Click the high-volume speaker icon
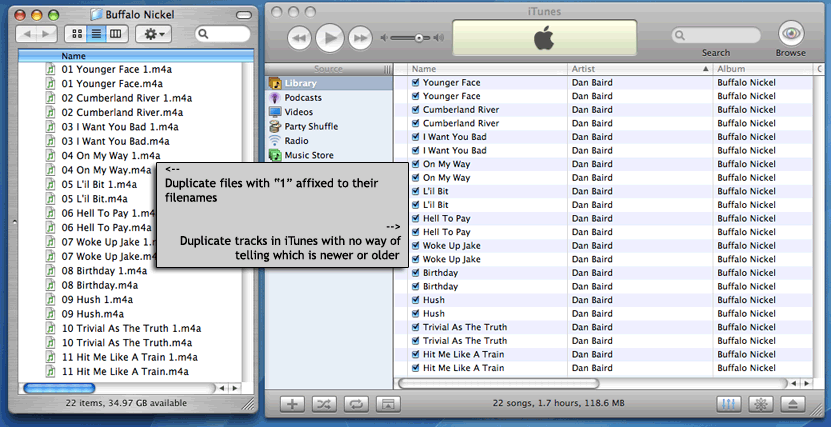831x427 pixels. [x=438, y=38]
